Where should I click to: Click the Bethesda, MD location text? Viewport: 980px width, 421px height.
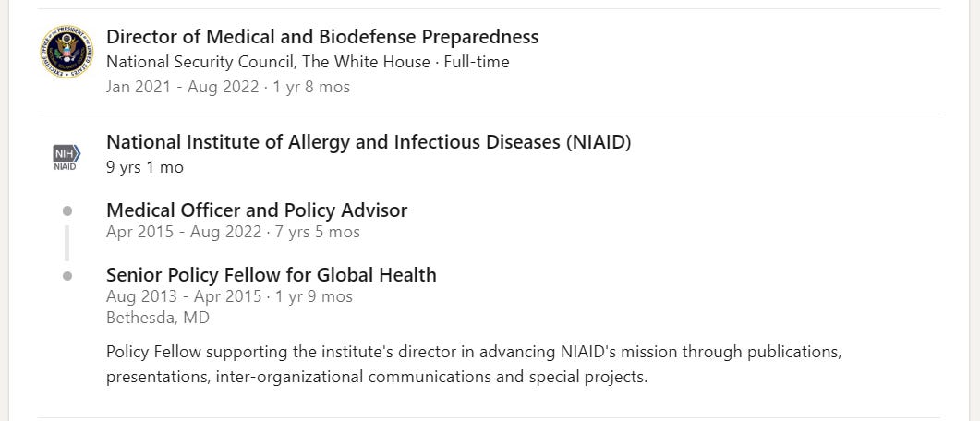pos(158,318)
